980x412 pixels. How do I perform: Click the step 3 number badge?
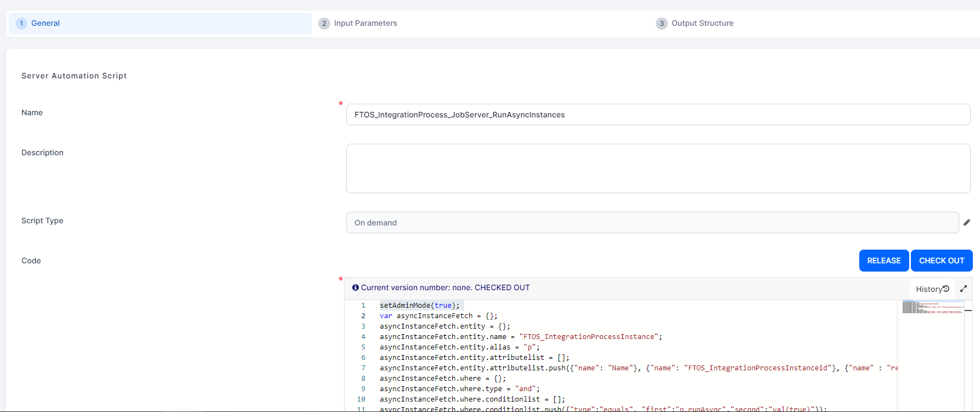point(662,24)
